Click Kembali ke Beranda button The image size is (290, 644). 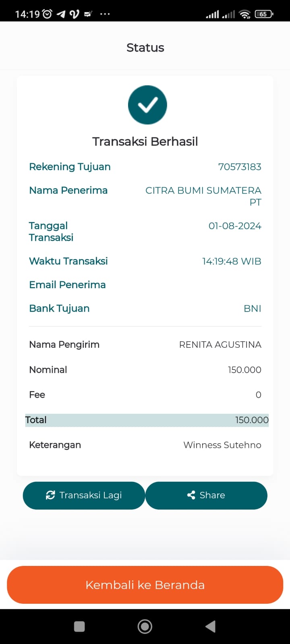tap(145, 585)
